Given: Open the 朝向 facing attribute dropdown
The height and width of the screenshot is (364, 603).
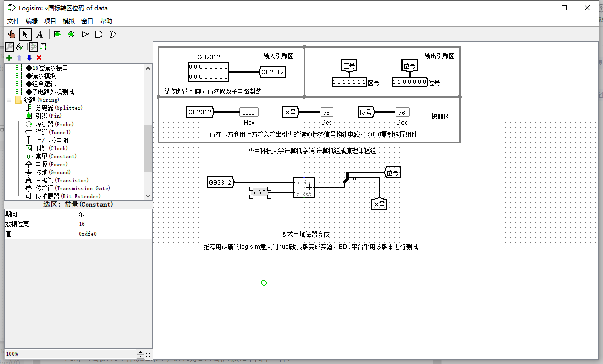Looking at the screenshot, I should tap(115, 213).
